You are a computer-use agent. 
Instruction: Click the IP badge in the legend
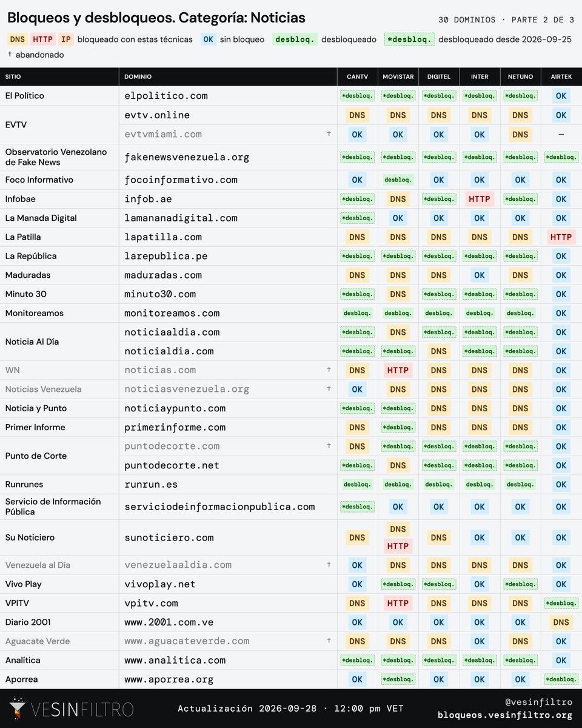click(x=66, y=39)
